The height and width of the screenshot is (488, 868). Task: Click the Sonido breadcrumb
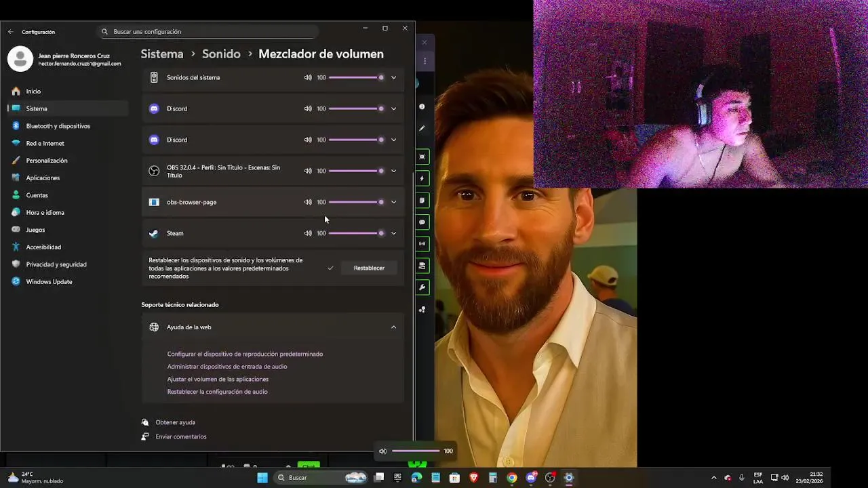coord(221,54)
